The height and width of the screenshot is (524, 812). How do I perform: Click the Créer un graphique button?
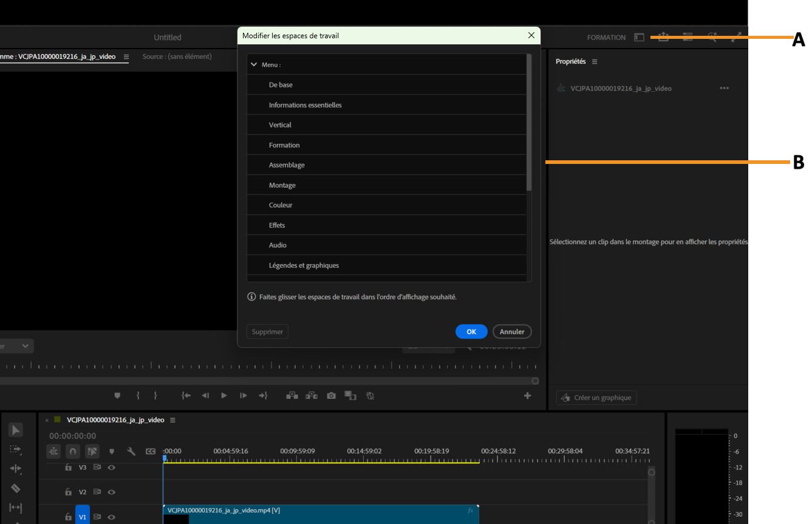(596, 398)
